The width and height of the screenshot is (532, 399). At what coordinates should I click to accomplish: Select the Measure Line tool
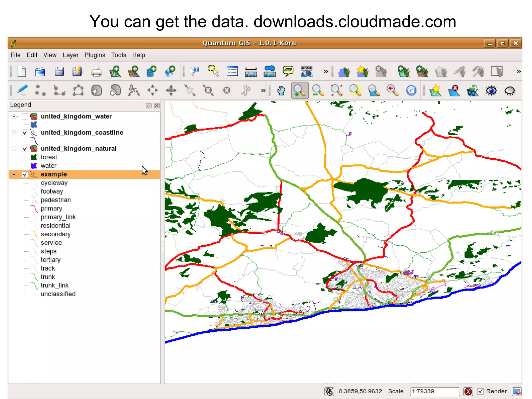pyautogui.click(x=251, y=72)
